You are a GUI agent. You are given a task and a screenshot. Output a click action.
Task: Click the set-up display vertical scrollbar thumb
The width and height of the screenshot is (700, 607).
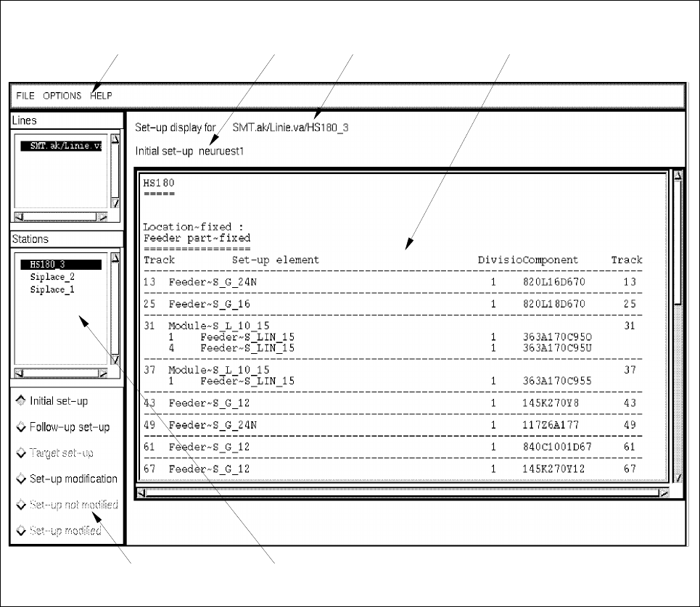point(678,243)
